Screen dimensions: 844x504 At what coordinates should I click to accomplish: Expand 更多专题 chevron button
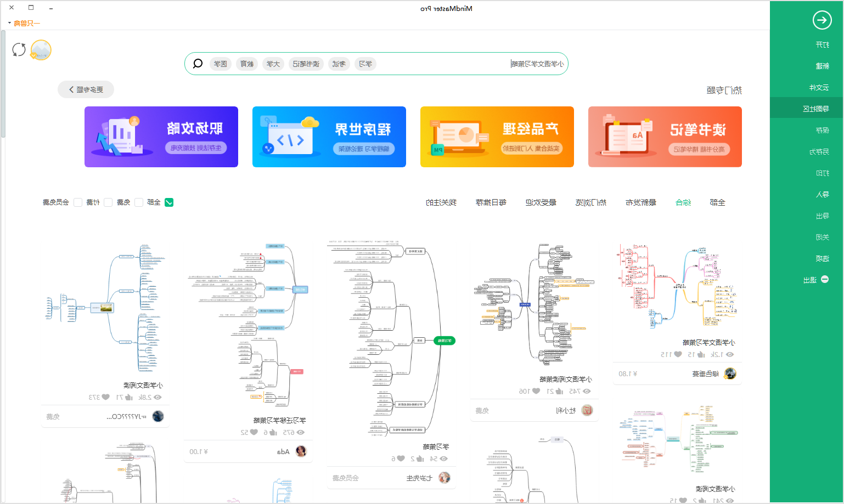point(86,89)
